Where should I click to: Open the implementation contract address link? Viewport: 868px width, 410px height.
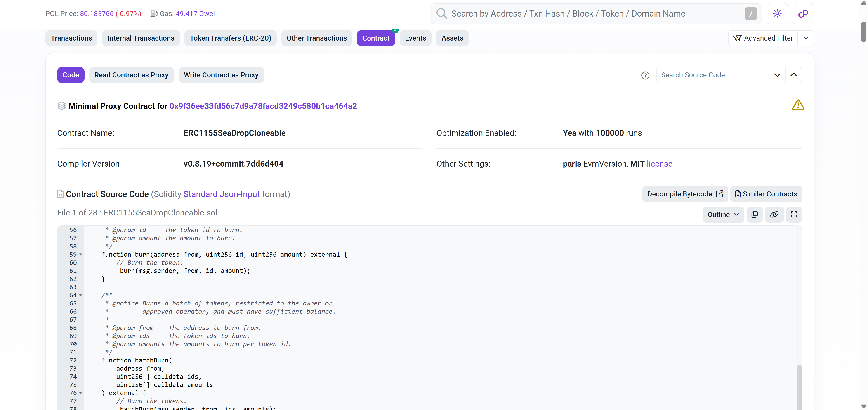263,106
